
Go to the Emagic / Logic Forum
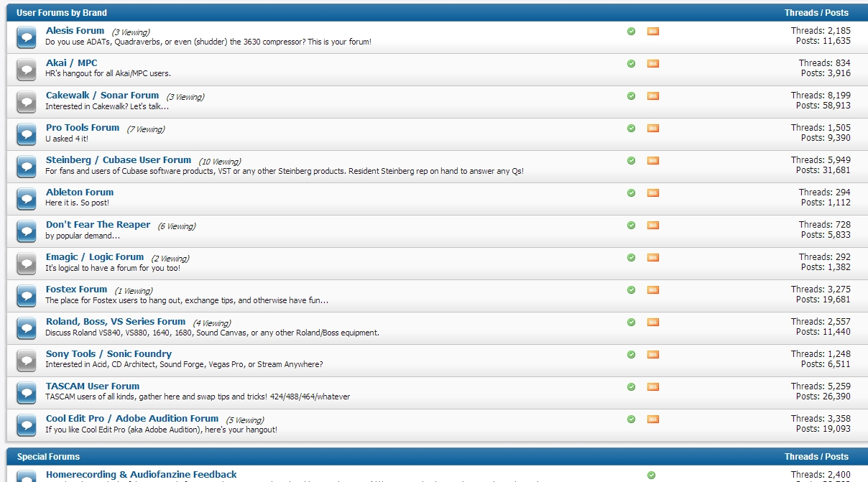(x=95, y=257)
